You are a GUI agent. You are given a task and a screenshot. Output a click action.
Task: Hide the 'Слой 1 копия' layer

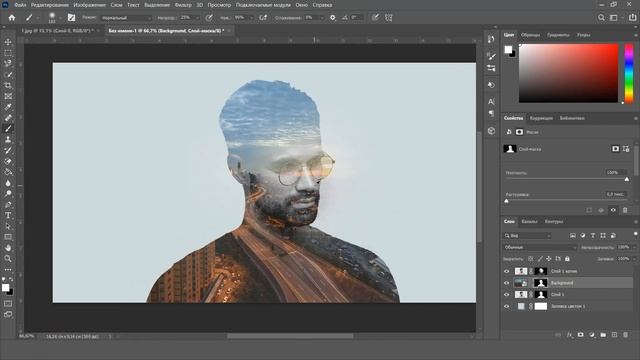click(x=507, y=271)
